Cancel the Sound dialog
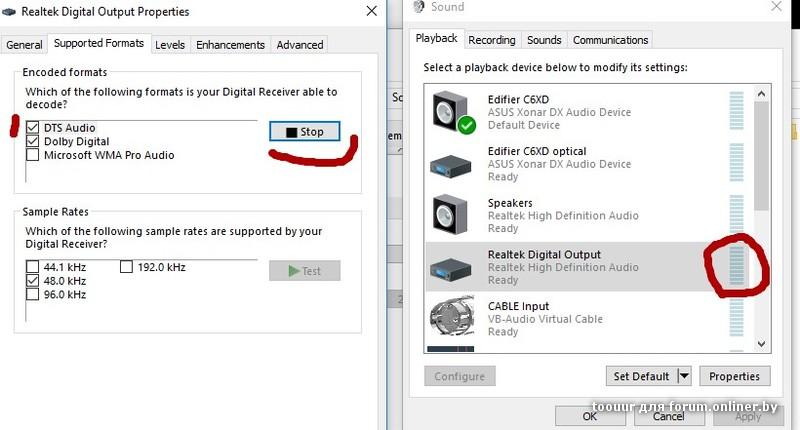 [669, 416]
